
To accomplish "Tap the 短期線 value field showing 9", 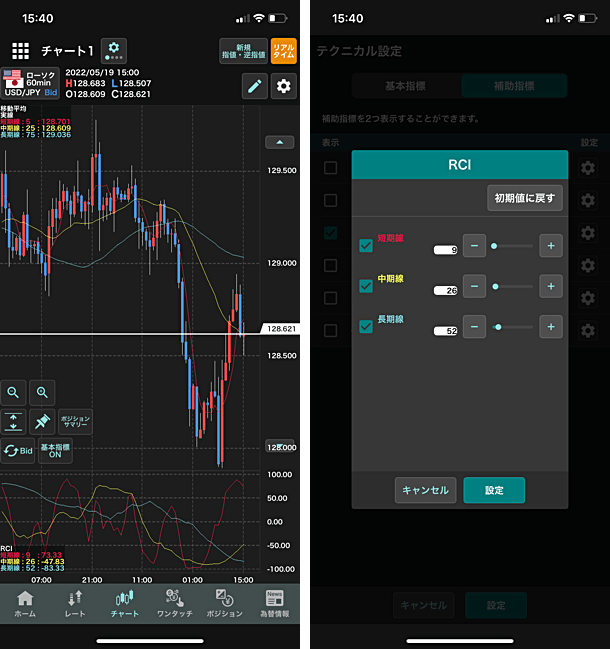I will click(x=446, y=250).
